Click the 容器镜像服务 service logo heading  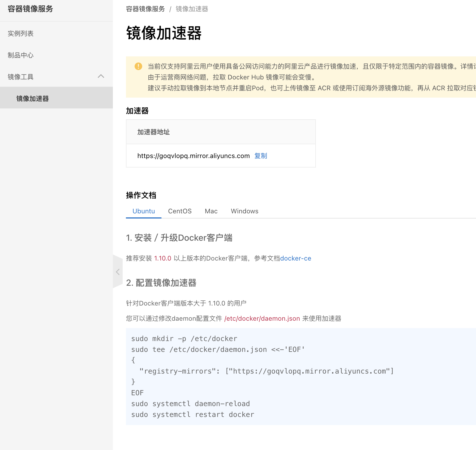click(30, 9)
